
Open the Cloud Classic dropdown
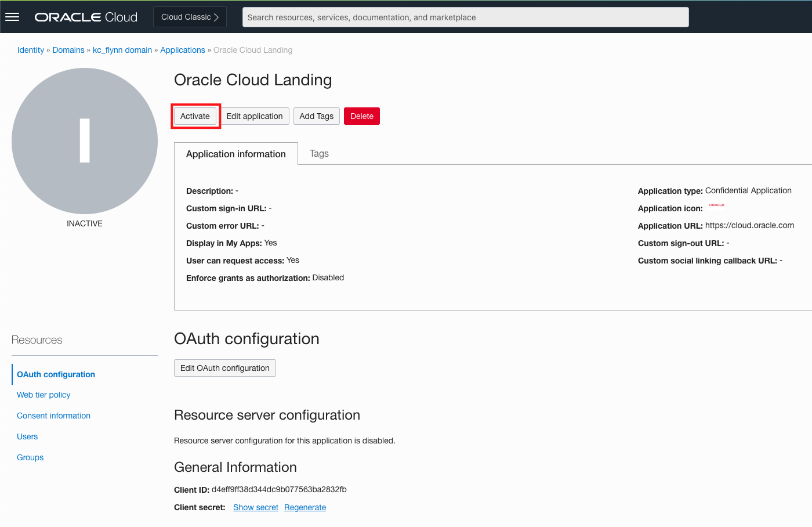click(x=190, y=17)
